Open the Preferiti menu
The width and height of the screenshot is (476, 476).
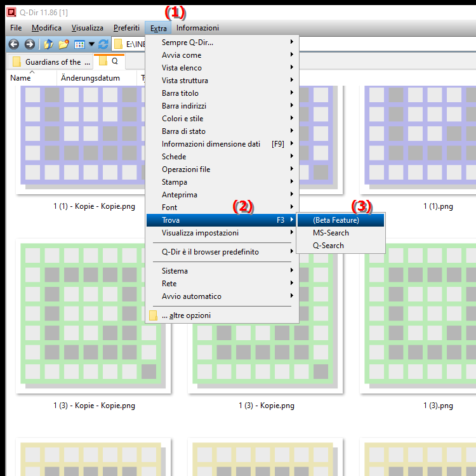point(126,28)
